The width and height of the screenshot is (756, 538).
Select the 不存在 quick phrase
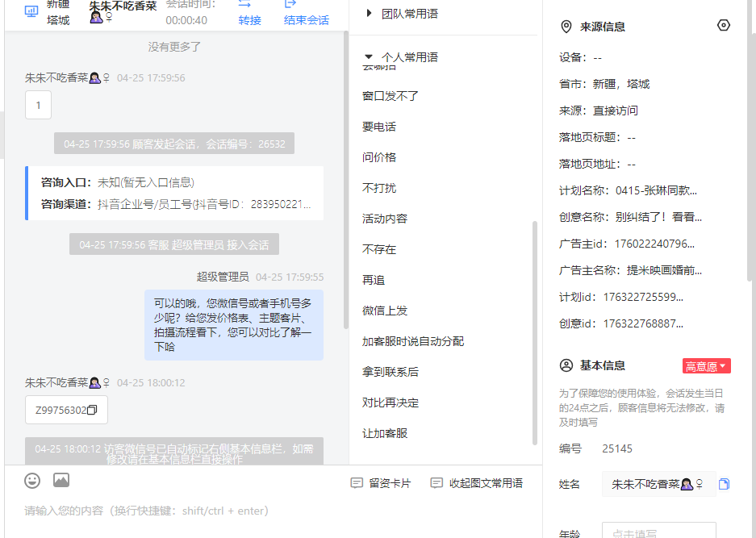click(x=379, y=249)
